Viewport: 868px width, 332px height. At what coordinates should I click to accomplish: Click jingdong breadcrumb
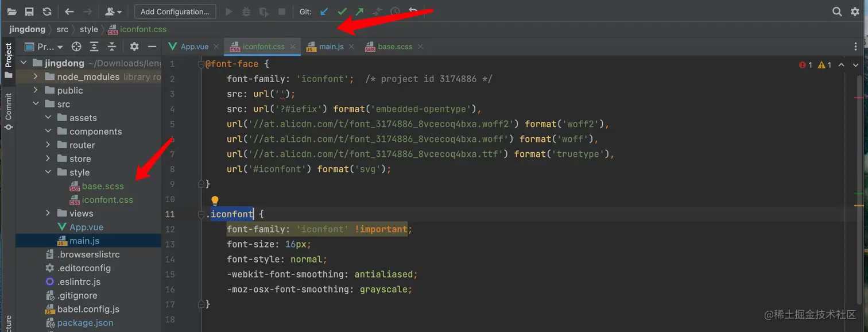(x=27, y=29)
